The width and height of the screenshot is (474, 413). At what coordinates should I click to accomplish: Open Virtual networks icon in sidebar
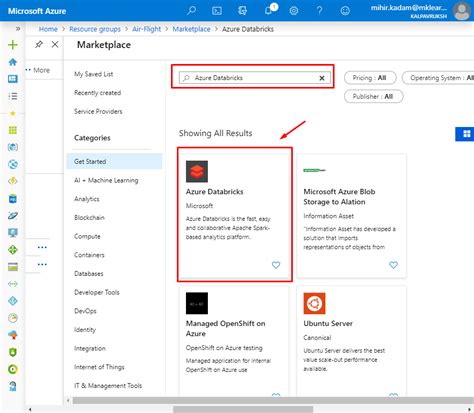pos(13,284)
